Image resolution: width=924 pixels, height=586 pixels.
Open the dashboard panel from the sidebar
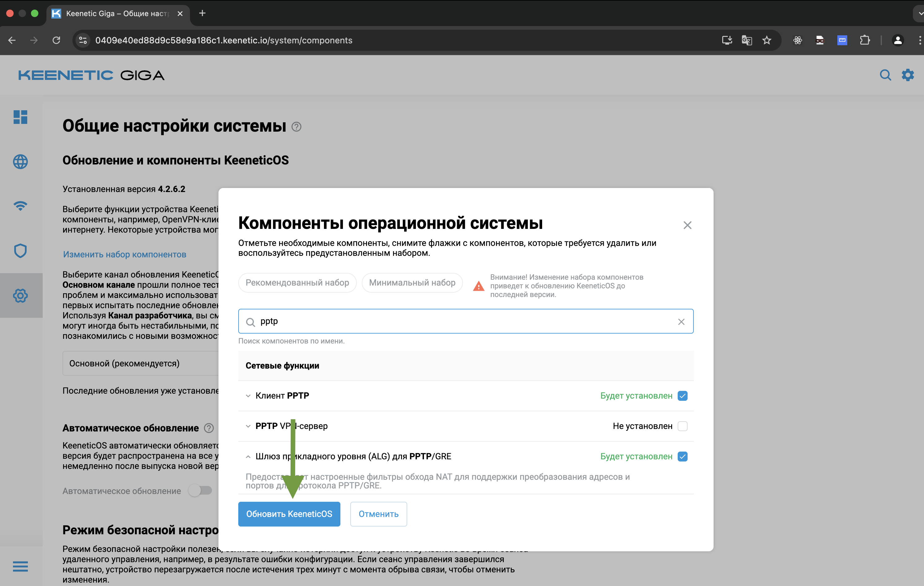(x=20, y=117)
